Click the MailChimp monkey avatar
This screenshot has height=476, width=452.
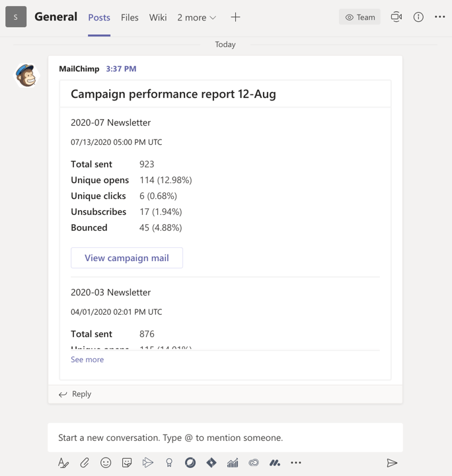[26, 75]
